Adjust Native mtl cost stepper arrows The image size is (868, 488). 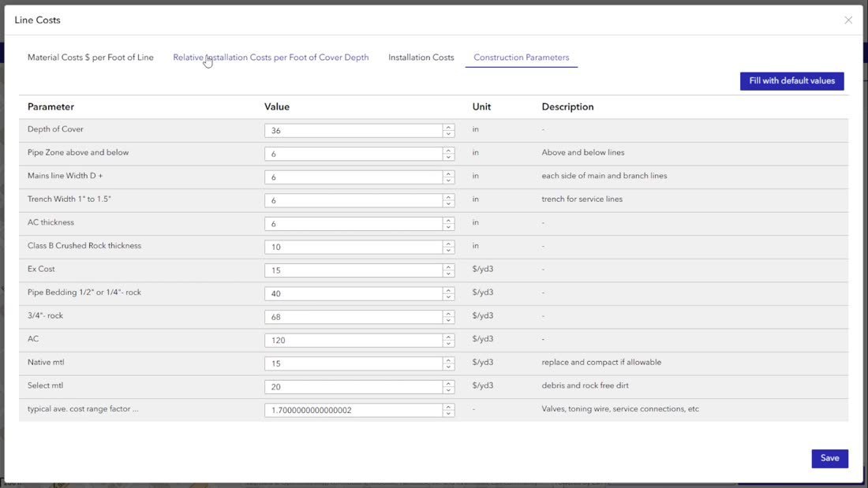tap(448, 363)
